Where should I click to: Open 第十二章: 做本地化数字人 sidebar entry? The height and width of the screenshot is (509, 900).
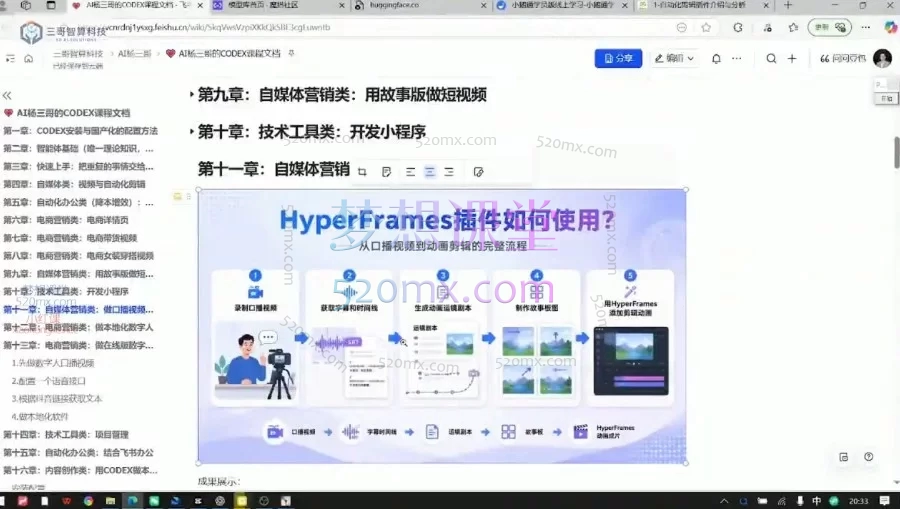[x=79, y=327]
